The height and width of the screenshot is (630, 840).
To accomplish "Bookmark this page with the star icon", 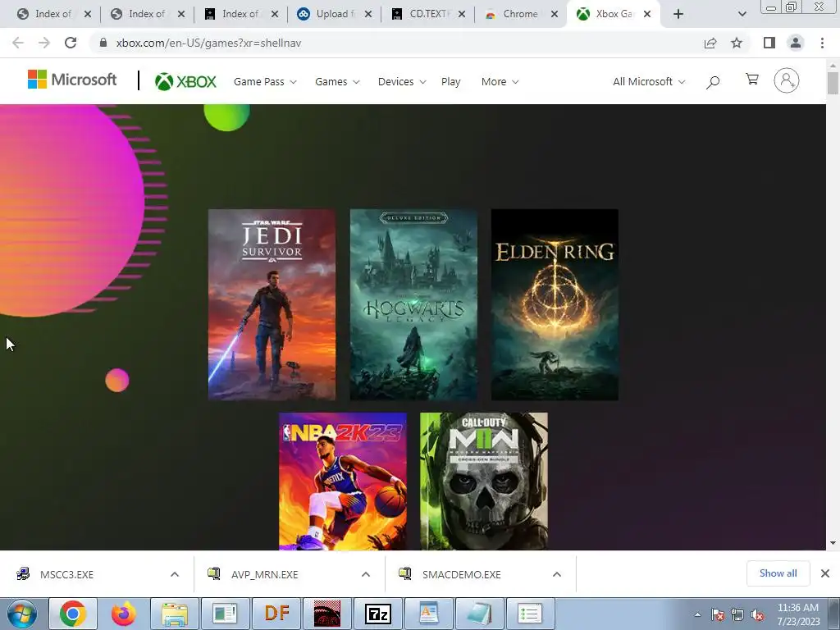I will 737,43.
